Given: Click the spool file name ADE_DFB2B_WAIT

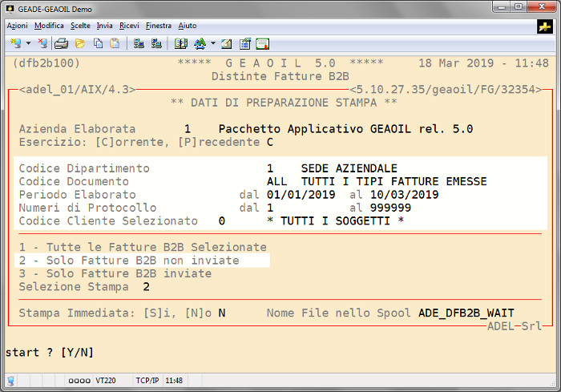Looking at the screenshot, I should pos(466,313).
